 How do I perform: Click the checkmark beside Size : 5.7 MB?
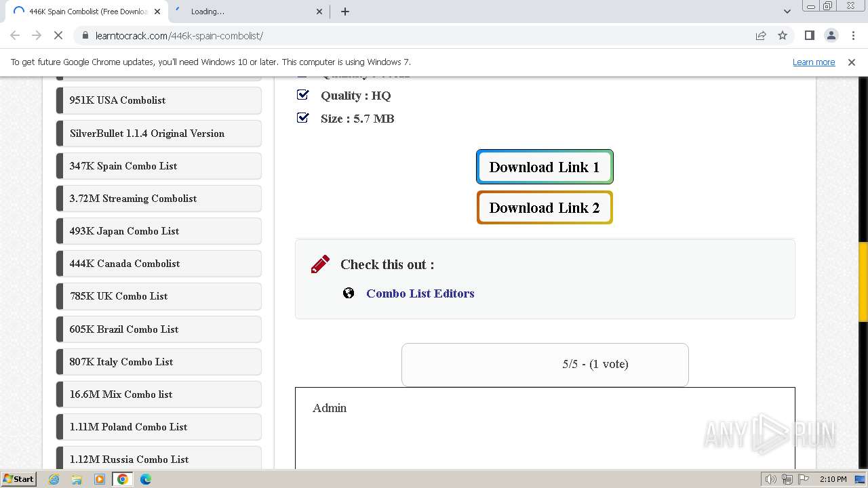pos(303,118)
